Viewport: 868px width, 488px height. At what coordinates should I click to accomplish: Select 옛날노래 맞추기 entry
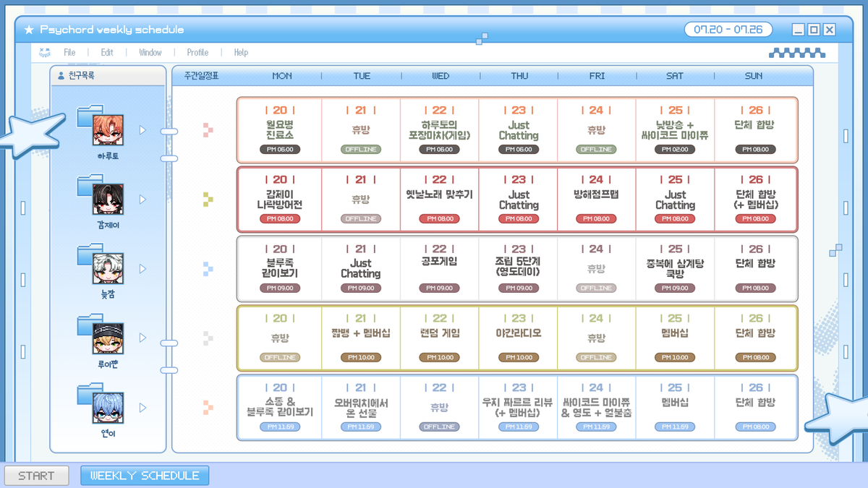(x=440, y=194)
